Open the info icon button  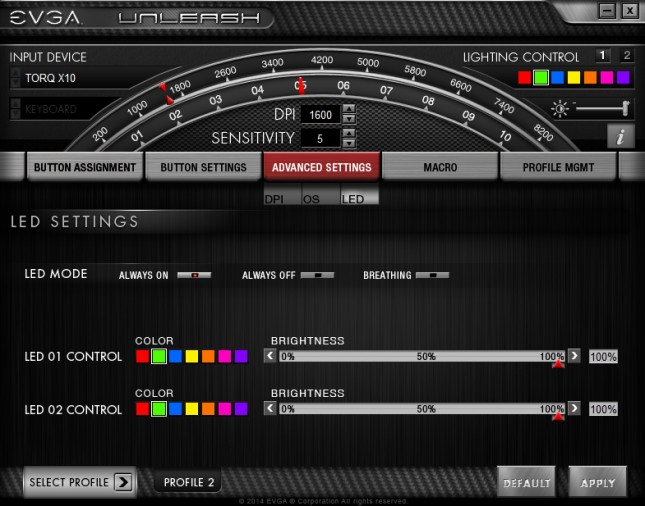coord(620,136)
